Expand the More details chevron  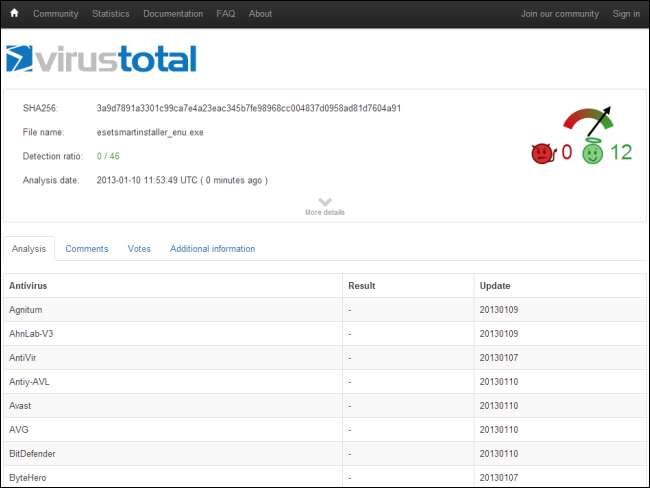(x=325, y=203)
